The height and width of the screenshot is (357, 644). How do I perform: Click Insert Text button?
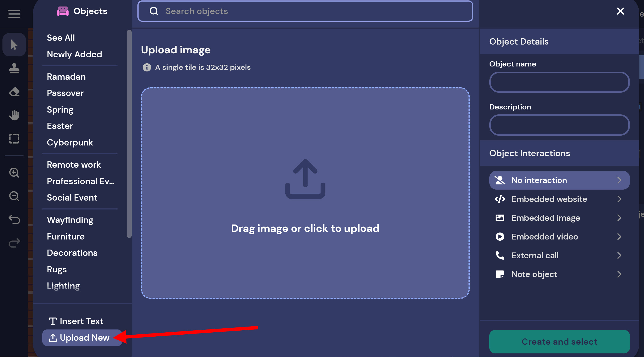click(x=76, y=321)
